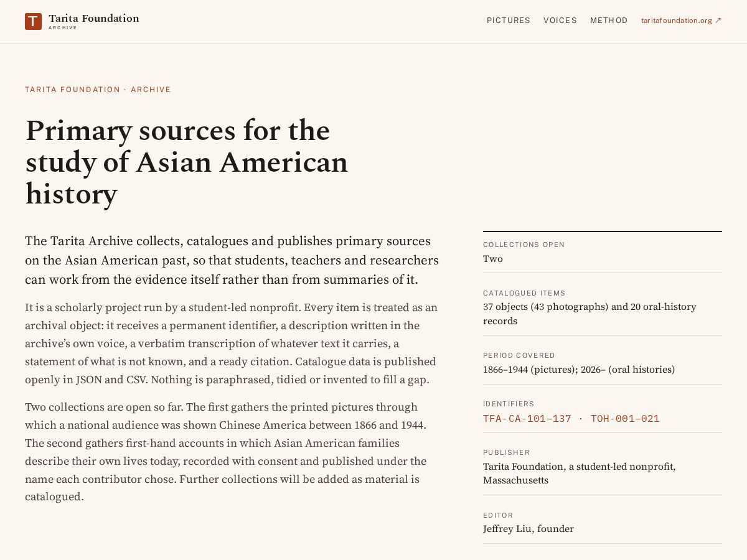Click the 'TARITA FOUNDATION · ARCHIVE' breadcrumb label
The image size is (747, 560).
98,90
